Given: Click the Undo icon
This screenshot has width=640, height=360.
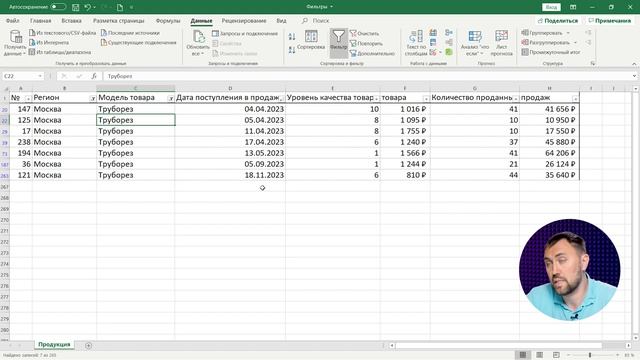Looking at the screenshot, I should 87,7.
